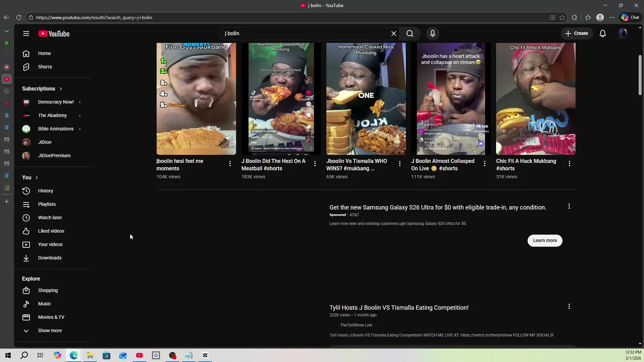The width and height of the screenshot is (644, 362).
Task: Play the 'jboolin hesi feel me moments' short
Action: click(196, 99)
